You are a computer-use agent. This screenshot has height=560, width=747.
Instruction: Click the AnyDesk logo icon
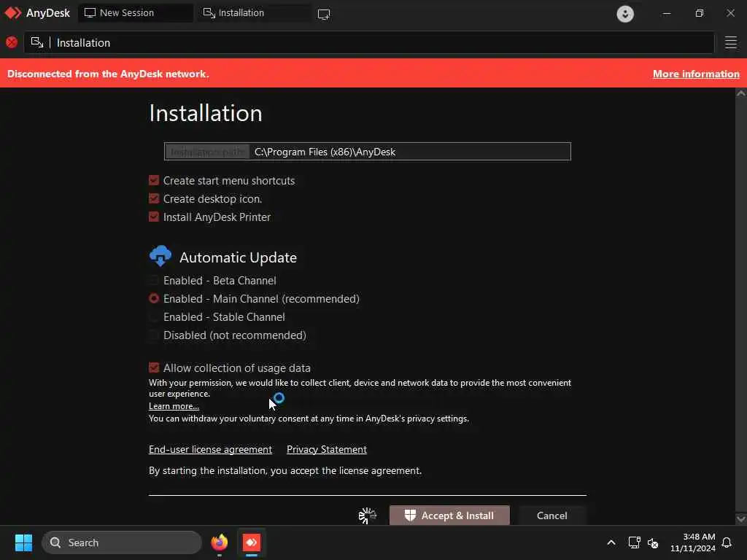pos(13,13)
